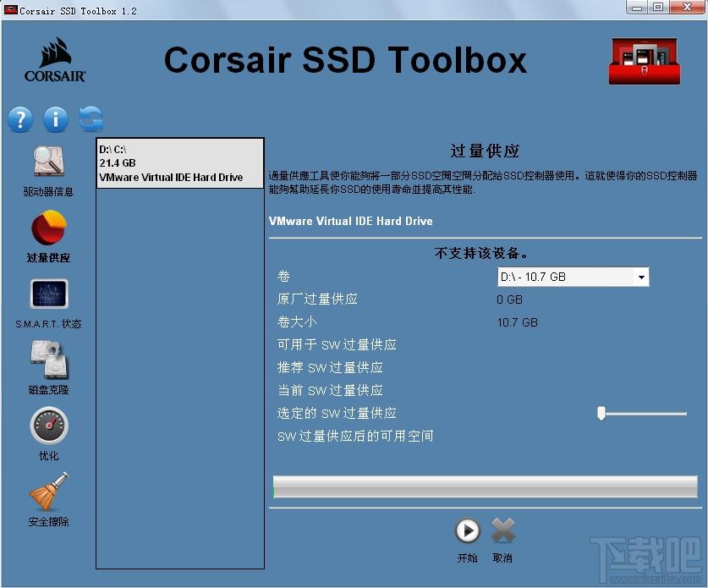Click the Corsair sails logo
Viewport: 708px width, 588px height.
[x=55, y=59]
